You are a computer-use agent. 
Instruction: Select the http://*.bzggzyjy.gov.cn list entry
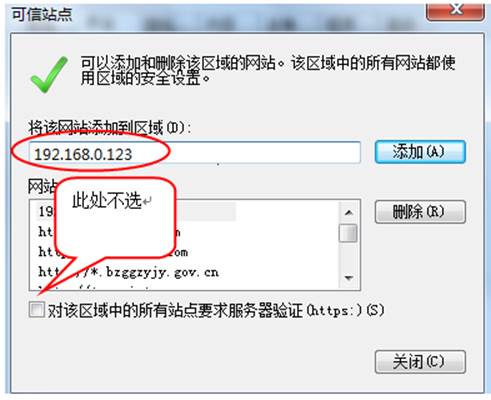pyautogui.click(x=128, y=272)
